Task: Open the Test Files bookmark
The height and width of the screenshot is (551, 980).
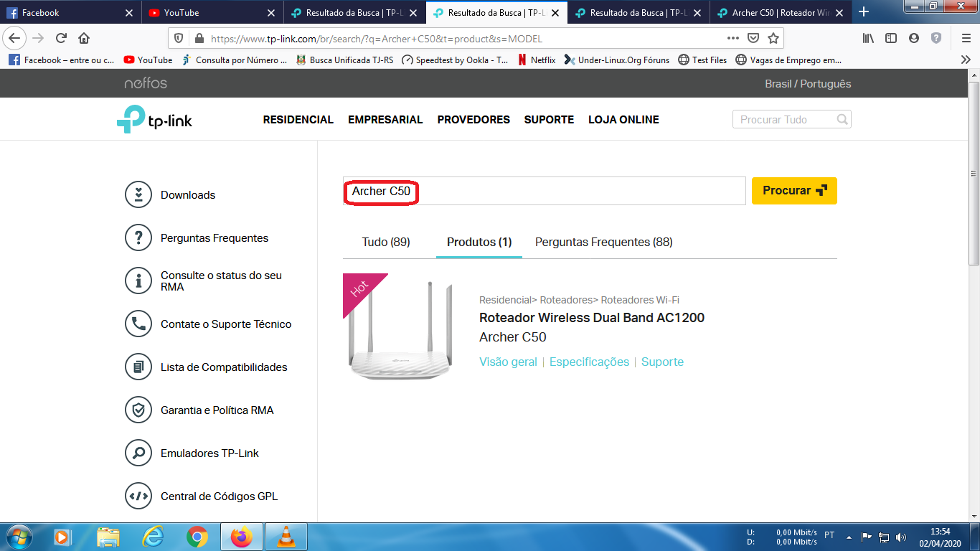Action: [x=702, y=60]
